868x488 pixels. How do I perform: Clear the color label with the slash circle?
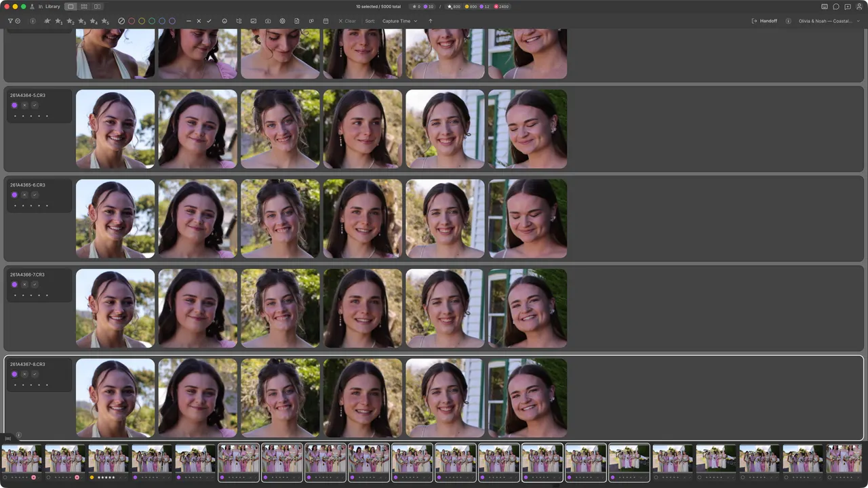click(x=121, y=21)
